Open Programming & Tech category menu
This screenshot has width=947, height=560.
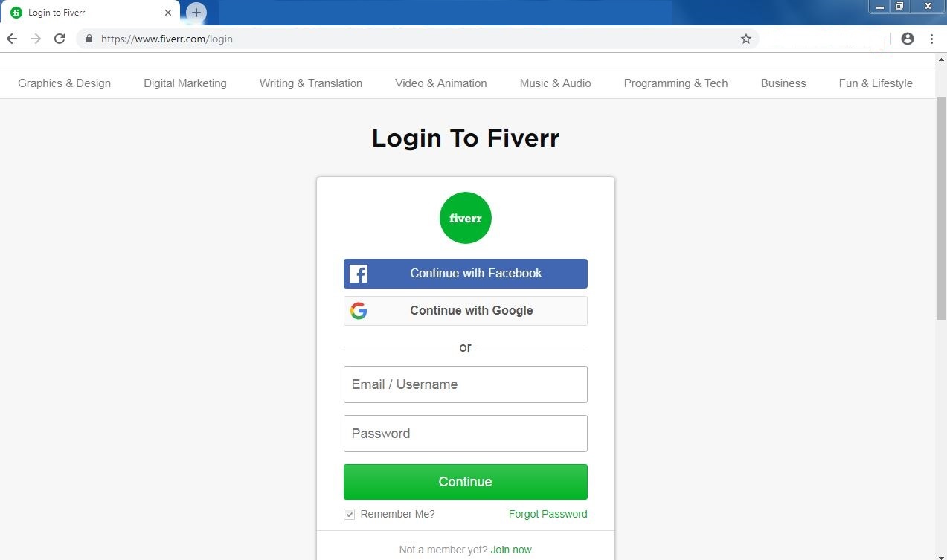[x=675, y=83]
